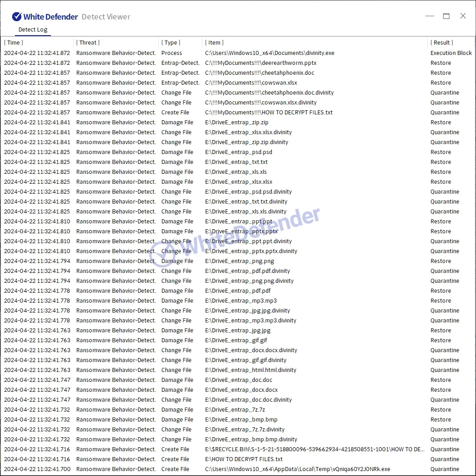Select the vQniqa60Y2J0NRk.exe Create File row
This screenshot has width=476, height=476.
[297, 469]
